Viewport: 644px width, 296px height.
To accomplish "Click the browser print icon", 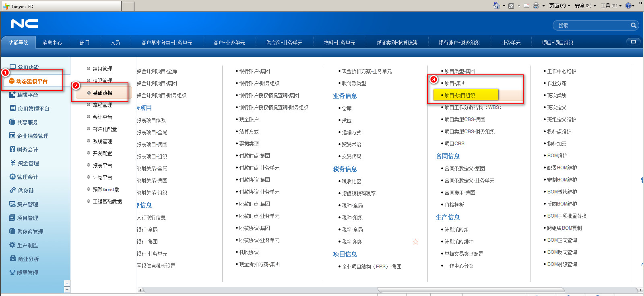I will (x=536, y=6).
